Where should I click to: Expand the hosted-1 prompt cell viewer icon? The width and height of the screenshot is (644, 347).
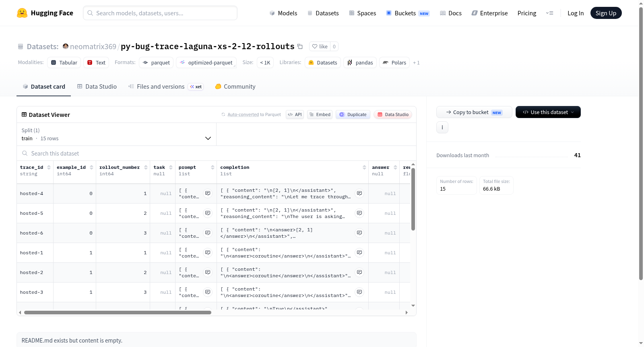(208, 253)
